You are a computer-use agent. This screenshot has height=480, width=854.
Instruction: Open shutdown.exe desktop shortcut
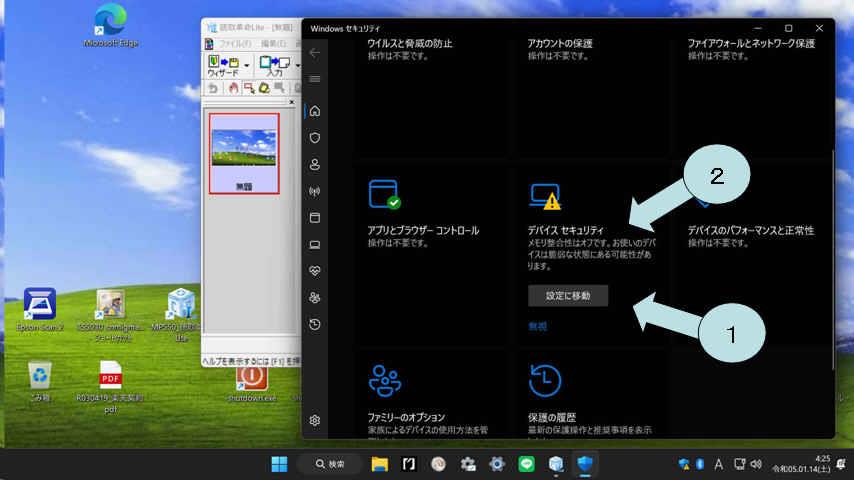tap(252, 385)
